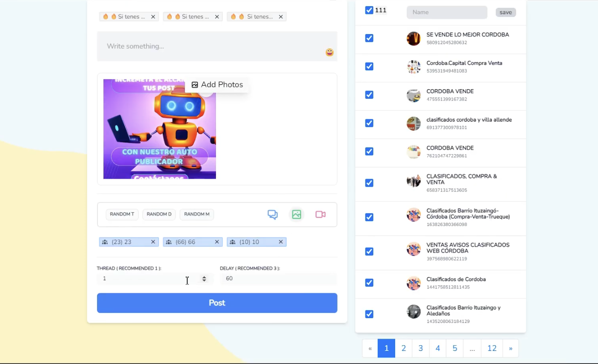Click the clasificados cordoba y villa allende avatar
Screen dimensions: 598x364
pos(414,124)
